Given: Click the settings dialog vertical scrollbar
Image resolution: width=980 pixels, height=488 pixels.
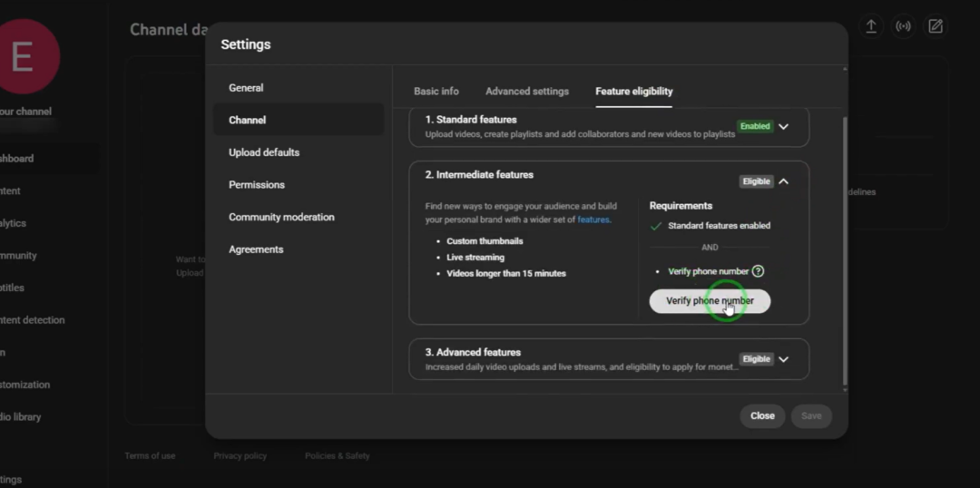Looking at the screenshot, I should pyautogui.click(x=845, y=245).
